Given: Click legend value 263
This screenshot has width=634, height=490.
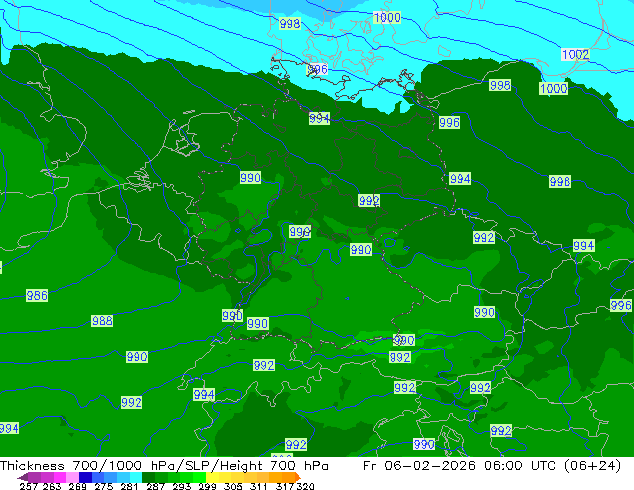Looking at the screenshot, I should [52, 486].
